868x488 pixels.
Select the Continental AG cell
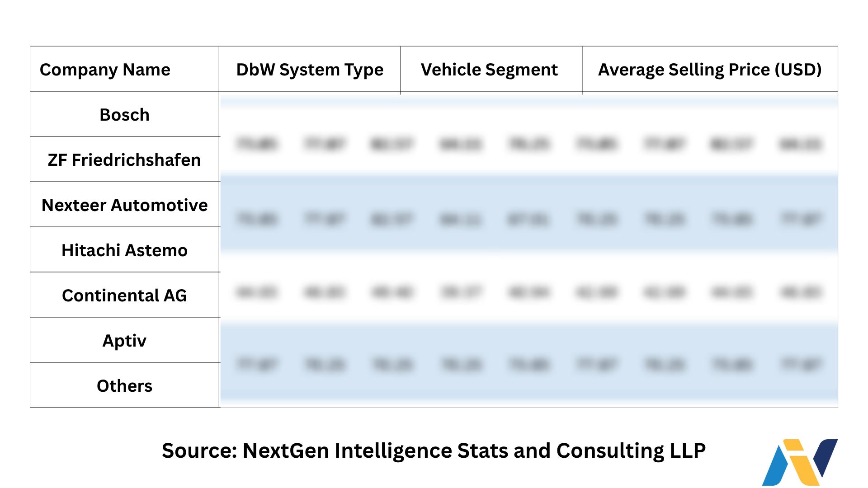(x=124, y=296)
